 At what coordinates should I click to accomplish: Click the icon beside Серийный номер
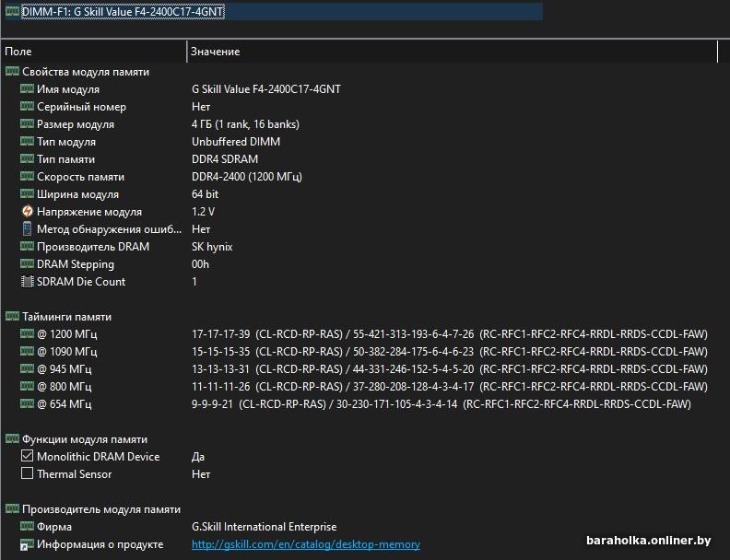coord(27,106)
